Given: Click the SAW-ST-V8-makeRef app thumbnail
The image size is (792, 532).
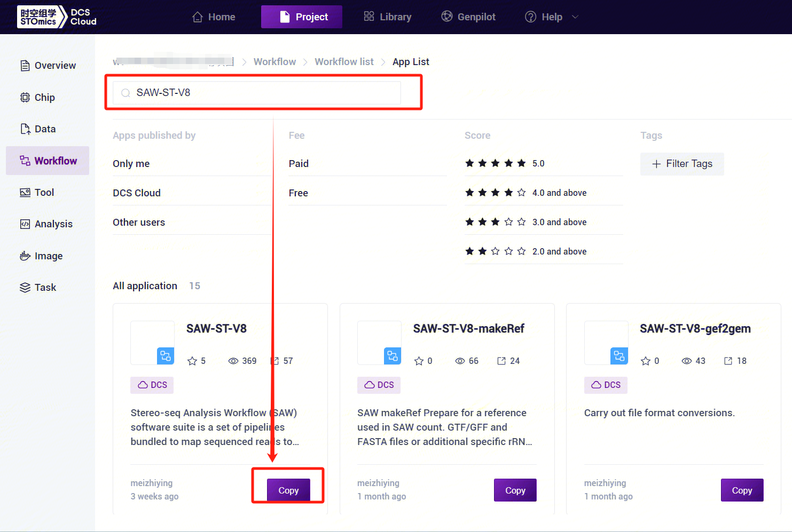Looking at the screenshot, I should click(379, 343).
